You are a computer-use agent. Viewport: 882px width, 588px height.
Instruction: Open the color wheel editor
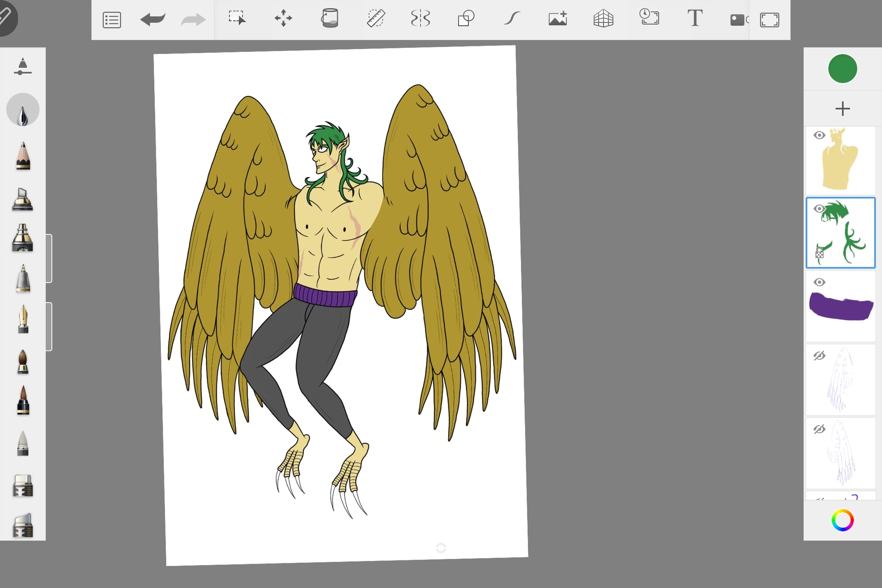click(842, 520)
